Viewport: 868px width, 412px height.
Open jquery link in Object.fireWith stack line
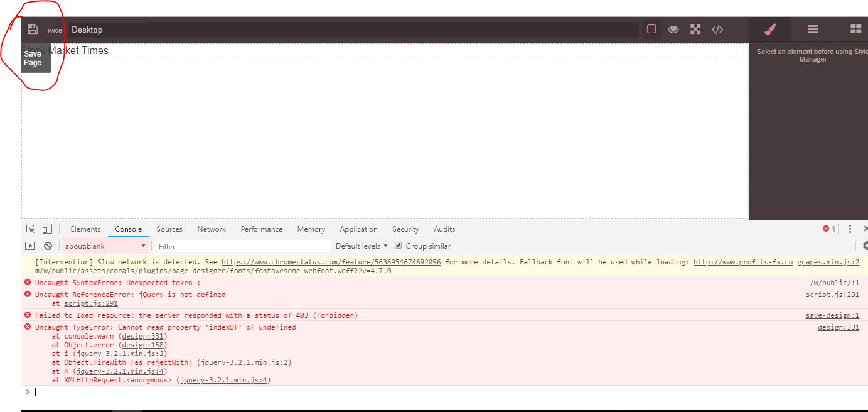click(x=244, y=363)
